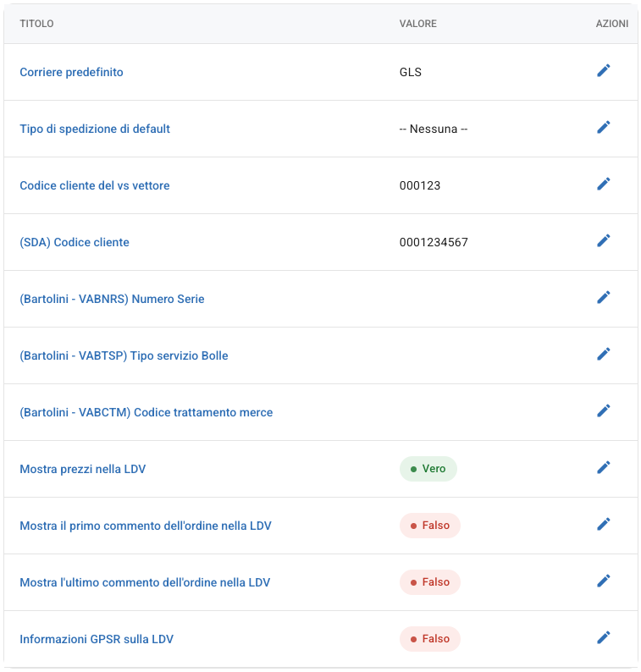
Task: Click (Bartolini - VABNRS) Numero Serie link
Action: click(112, 299)
